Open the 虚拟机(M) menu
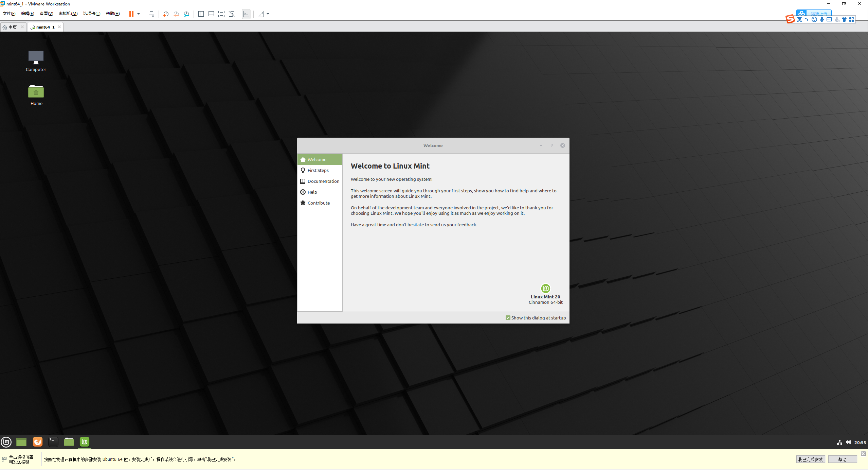Screen dimensions: 868x470 pos(68,14)
